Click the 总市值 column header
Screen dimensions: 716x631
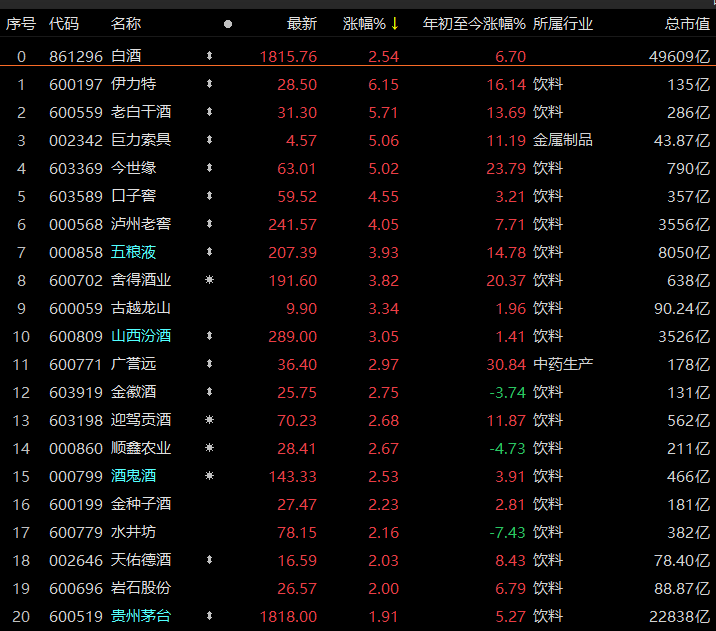point(687,24)
